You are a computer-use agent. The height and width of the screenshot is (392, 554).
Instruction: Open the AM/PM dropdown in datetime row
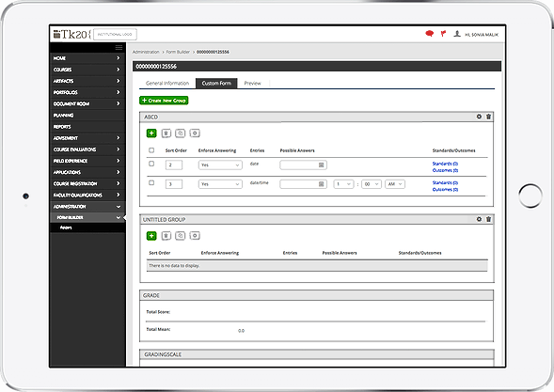[395, 184]
